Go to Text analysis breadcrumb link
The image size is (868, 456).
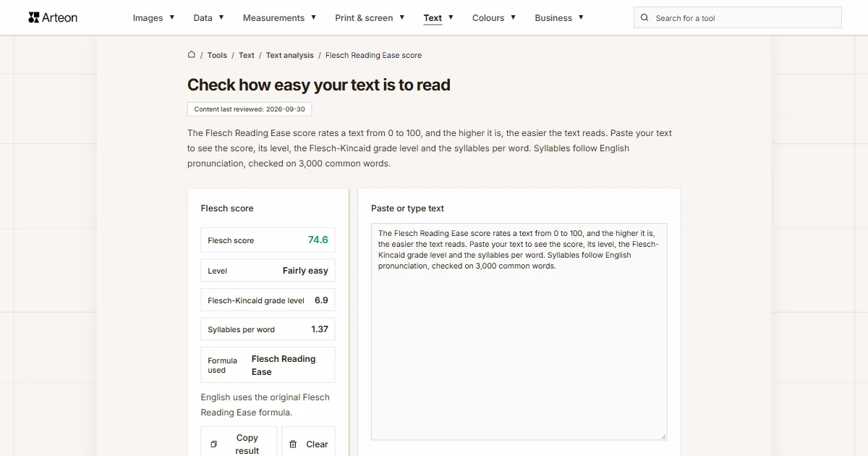(289, 55)
